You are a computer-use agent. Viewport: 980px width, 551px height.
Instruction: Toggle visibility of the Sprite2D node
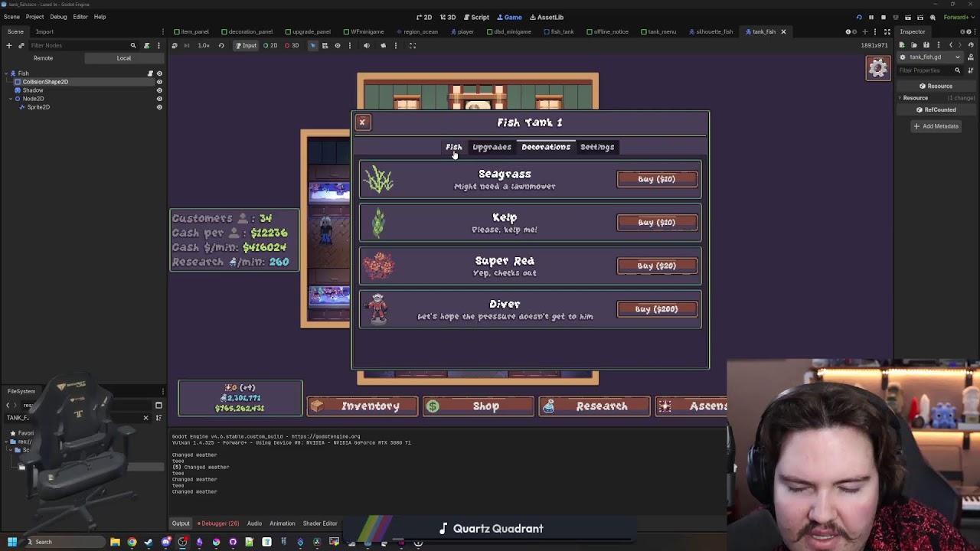[x=159, y=107]
